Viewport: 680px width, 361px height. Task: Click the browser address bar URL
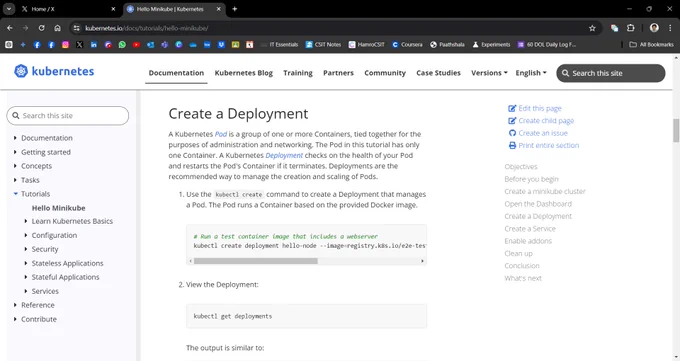[147, 28]
